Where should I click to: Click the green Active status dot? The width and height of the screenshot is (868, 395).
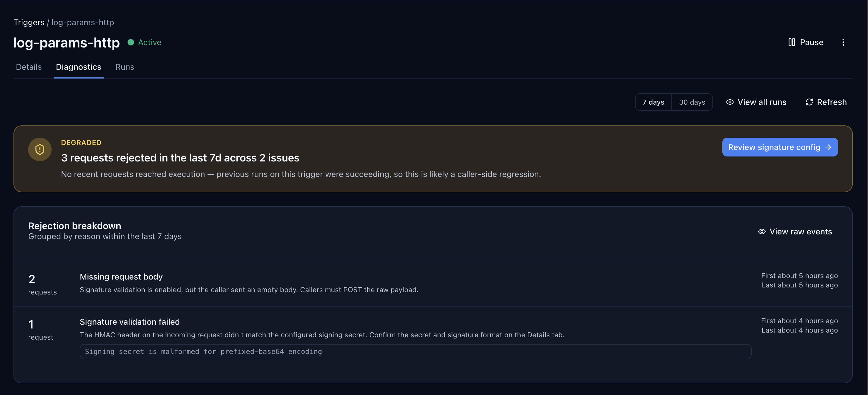[131, 42]
